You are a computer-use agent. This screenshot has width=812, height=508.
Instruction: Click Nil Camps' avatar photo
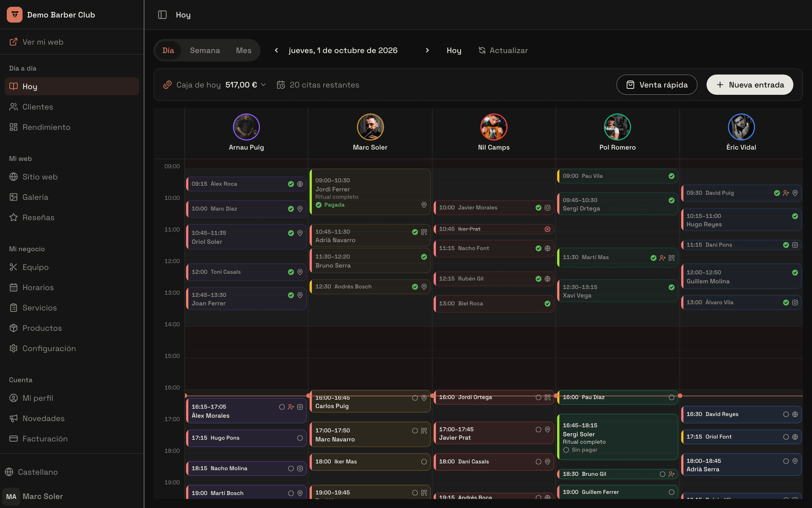click(x=494, y=127)
